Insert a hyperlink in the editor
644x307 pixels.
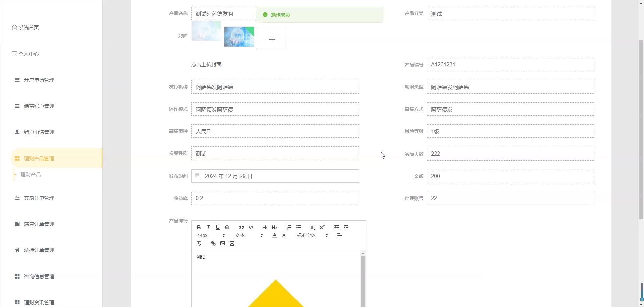tap(213, 243)
